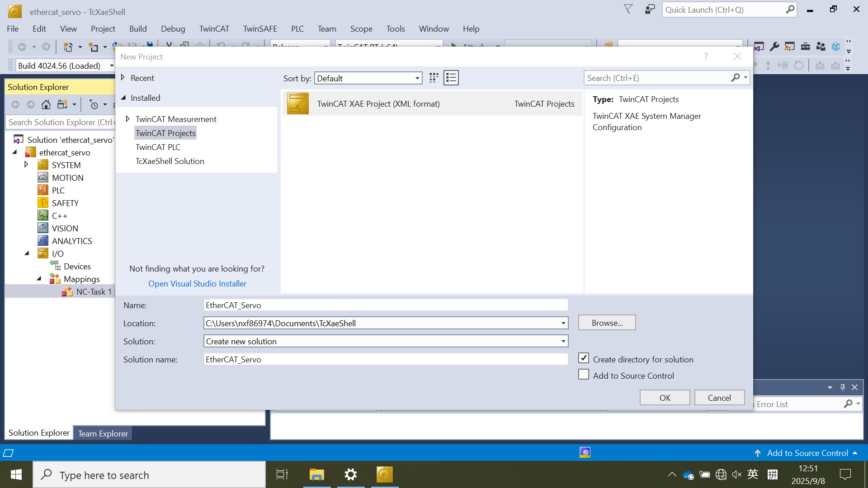Open Visual Studio Installer link

click(x=197, y=283)
